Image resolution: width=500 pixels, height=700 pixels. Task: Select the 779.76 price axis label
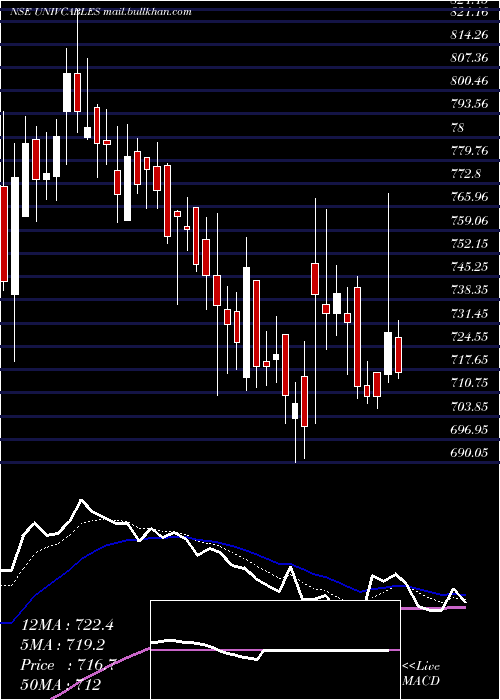[469, 151]
